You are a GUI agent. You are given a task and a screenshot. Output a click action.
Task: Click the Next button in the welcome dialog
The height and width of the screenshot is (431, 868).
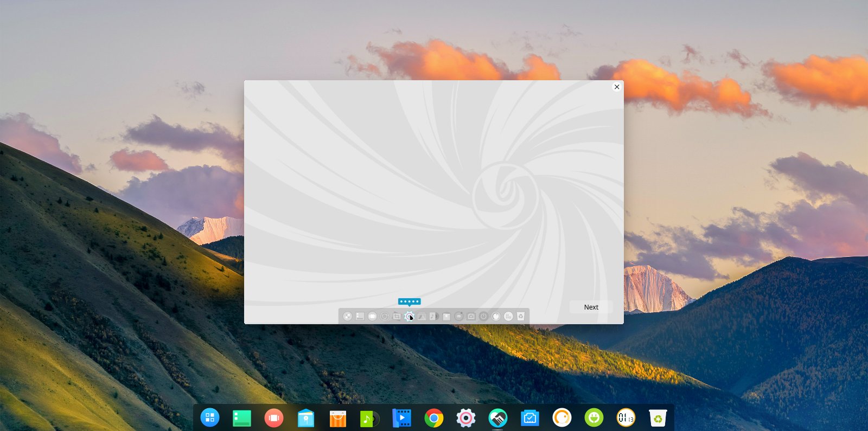591,307
